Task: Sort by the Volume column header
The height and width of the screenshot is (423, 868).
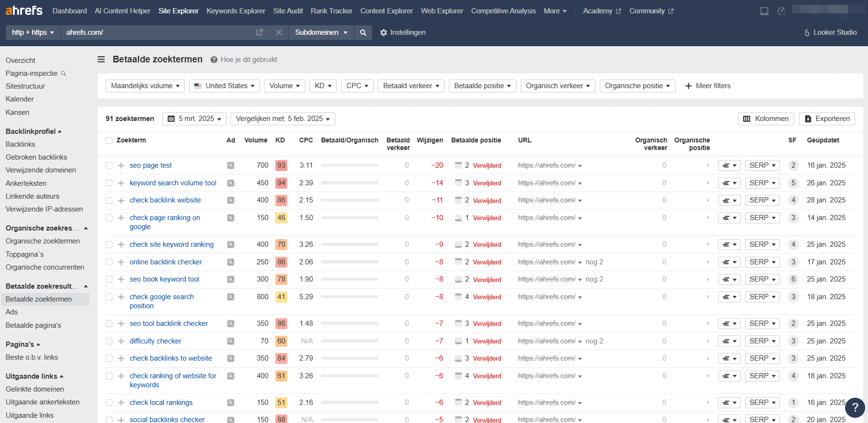Action: coord(256,141)
